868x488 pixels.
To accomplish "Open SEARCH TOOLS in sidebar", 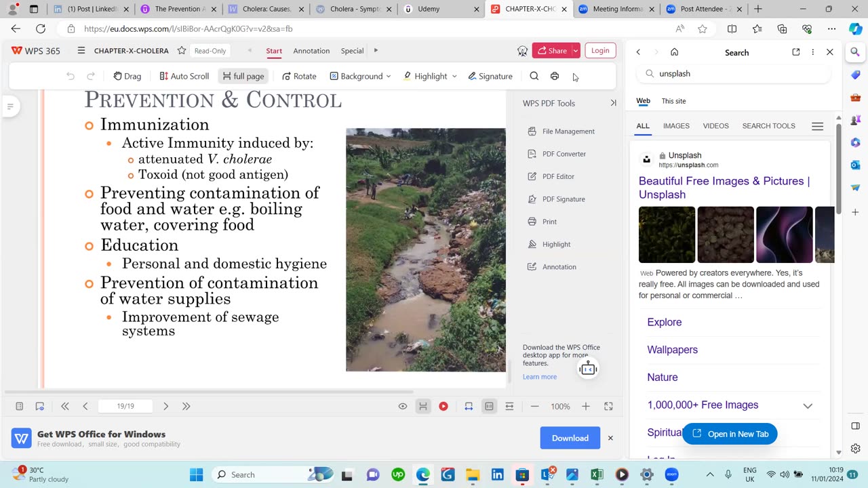I will [768, 126].
